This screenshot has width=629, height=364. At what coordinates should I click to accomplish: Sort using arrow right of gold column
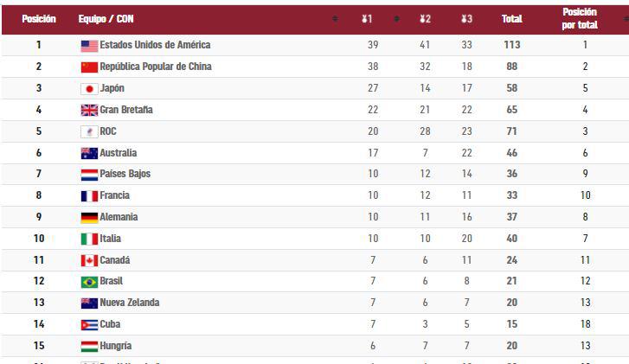pyautogui.click(x=395, y=18)
